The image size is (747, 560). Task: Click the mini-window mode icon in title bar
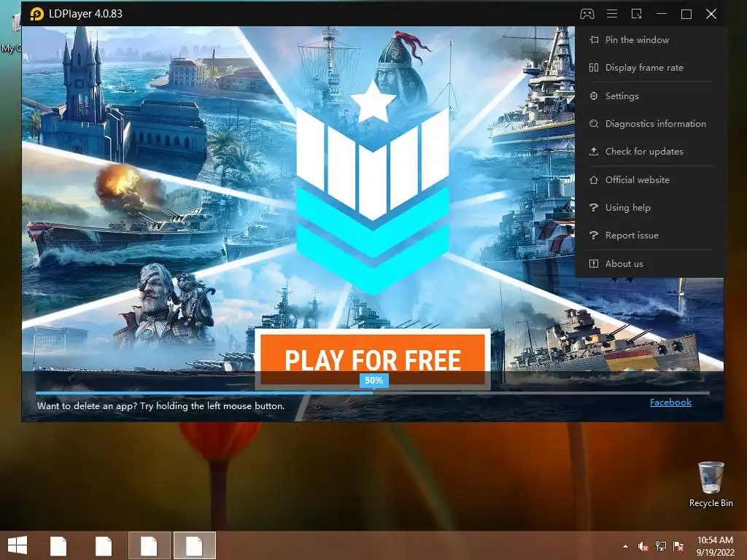coord(636,14)
